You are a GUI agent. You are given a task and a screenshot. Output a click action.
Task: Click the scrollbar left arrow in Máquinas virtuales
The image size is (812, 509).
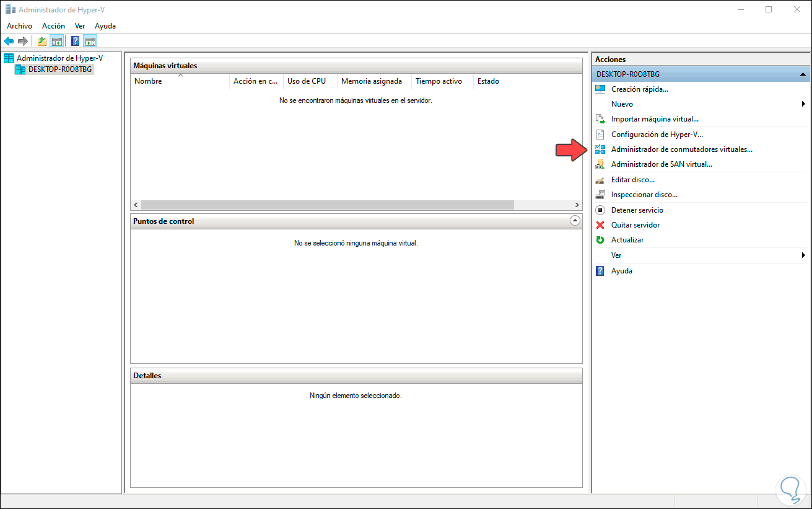coord(136,205)
